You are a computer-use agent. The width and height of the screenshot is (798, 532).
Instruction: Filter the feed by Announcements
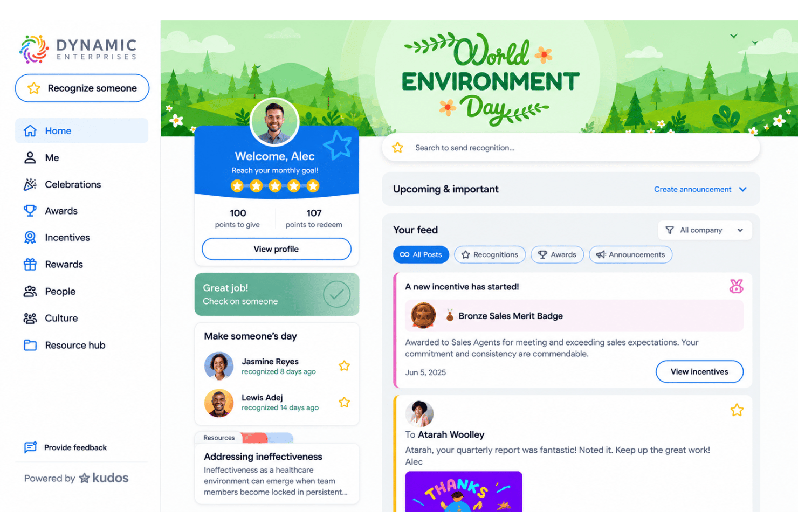pyautogui.click(x=630, y=254)
